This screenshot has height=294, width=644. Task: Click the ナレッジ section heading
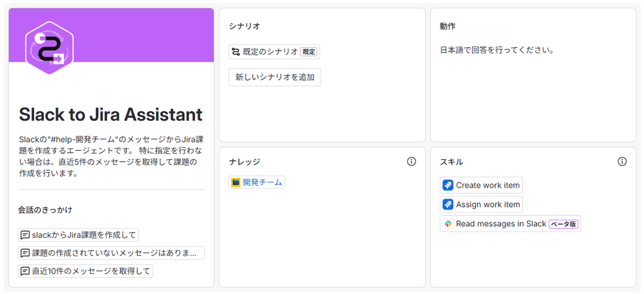[x=244, y=162]
